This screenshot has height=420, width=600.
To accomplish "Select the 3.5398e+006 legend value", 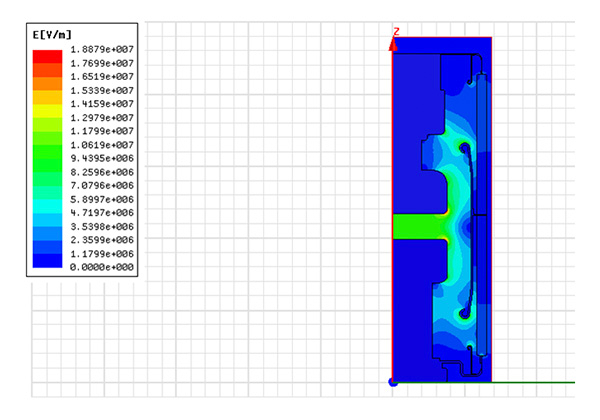I will click(102, 226).
